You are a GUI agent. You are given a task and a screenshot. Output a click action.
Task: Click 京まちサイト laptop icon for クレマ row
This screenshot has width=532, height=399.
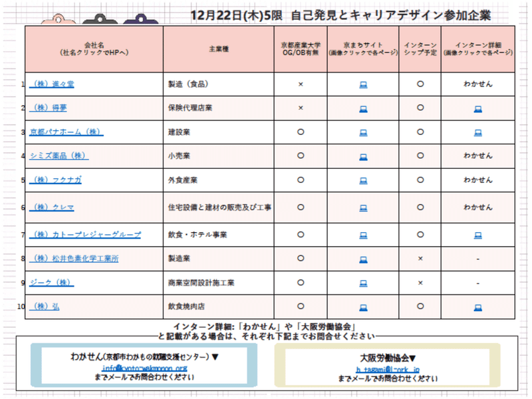[363, 208]
